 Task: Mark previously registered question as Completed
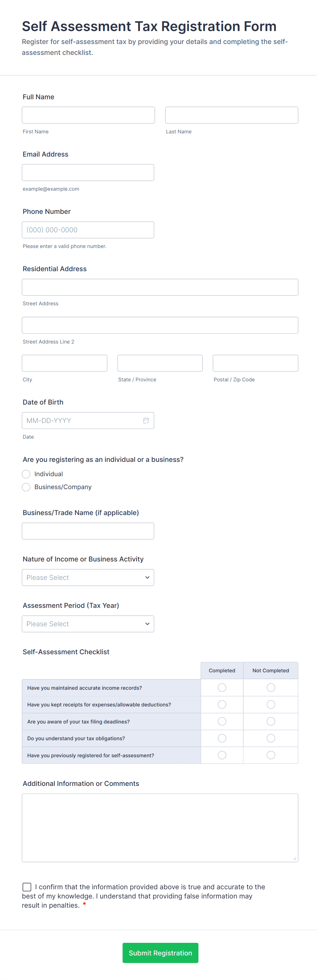coord(222,755)
